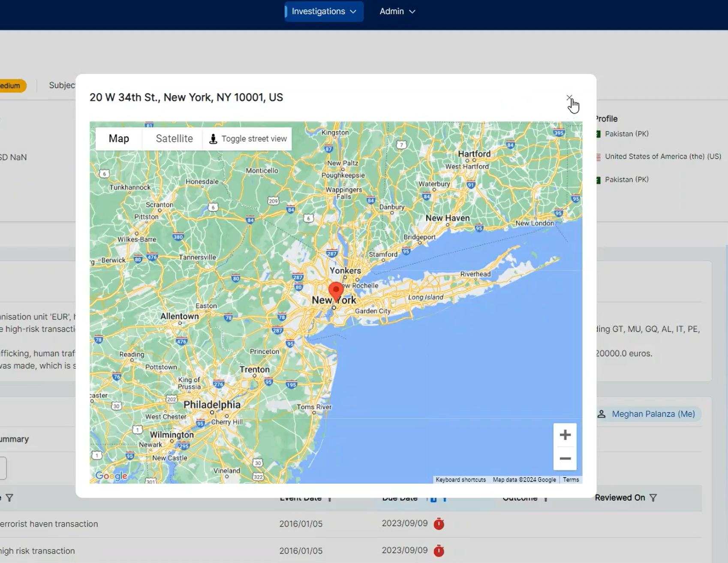This screenshot has width=728, height=563.
Task: Click the red overdue stopwatch beside 2023/09/09
Action: point(439,524)
